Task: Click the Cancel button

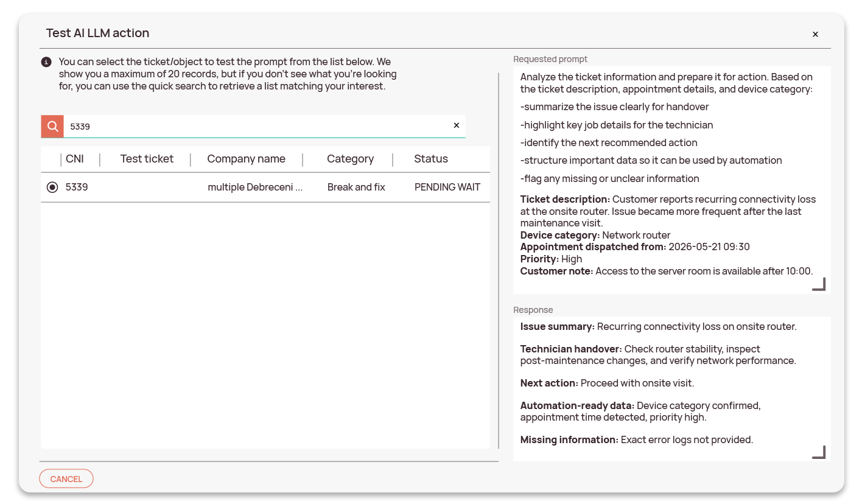Action: [x=66, y=479]
